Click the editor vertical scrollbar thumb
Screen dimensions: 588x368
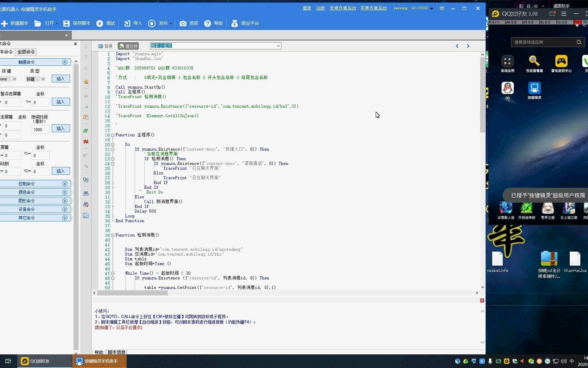pos(483,95)
